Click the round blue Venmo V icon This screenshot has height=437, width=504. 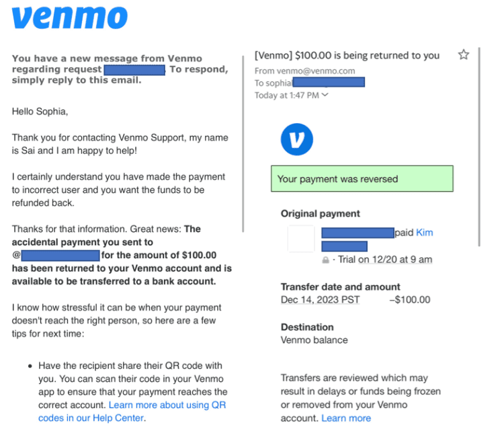pyautogui.click(x=296, y=139)
